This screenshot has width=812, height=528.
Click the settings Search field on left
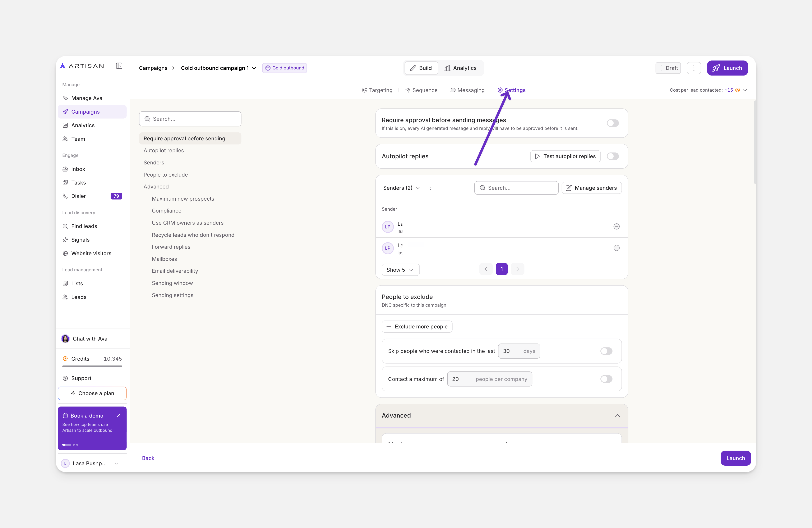click(190, 119)
